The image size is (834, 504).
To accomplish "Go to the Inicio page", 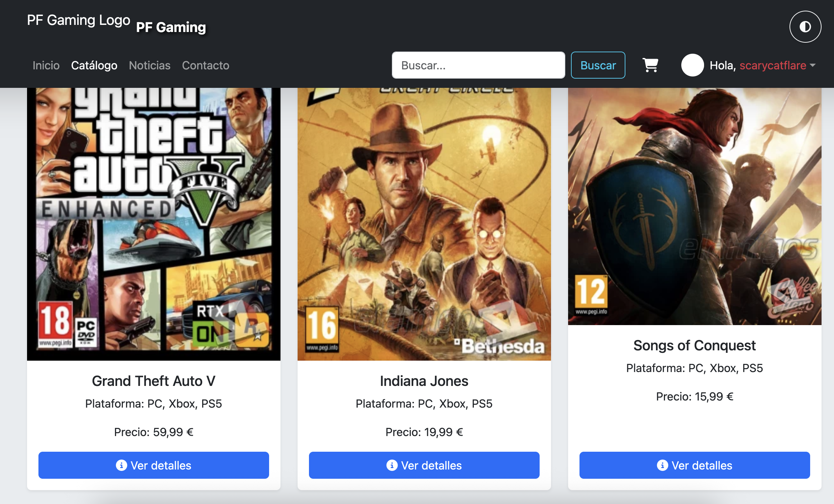I will coord(46,65).
